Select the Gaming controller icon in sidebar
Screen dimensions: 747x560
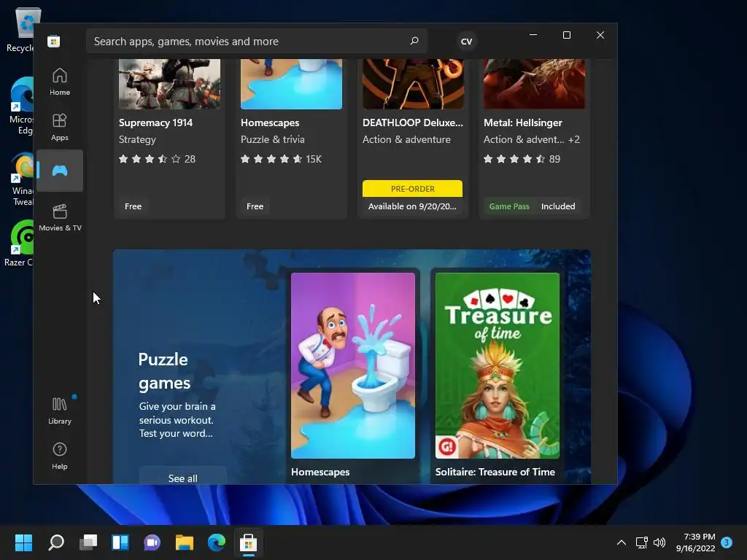[60, 171]
